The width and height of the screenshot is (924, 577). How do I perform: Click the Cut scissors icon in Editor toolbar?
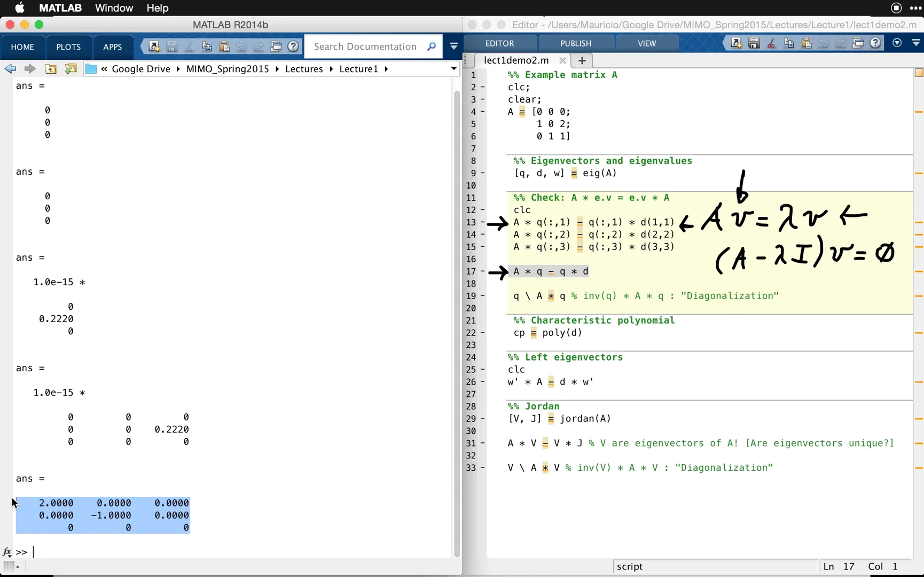click(771, 43)
